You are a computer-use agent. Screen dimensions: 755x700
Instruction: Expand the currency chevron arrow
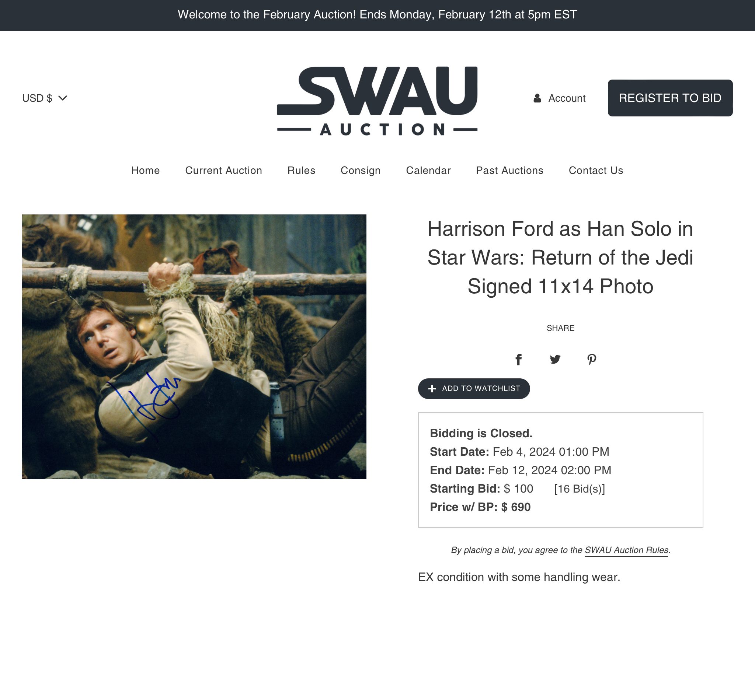tap(63, 98)
